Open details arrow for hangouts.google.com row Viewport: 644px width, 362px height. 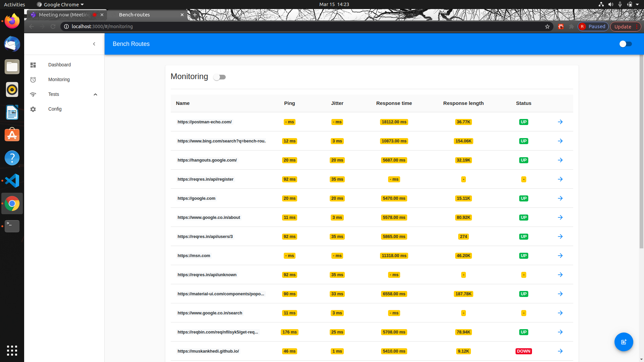(560, 160)
